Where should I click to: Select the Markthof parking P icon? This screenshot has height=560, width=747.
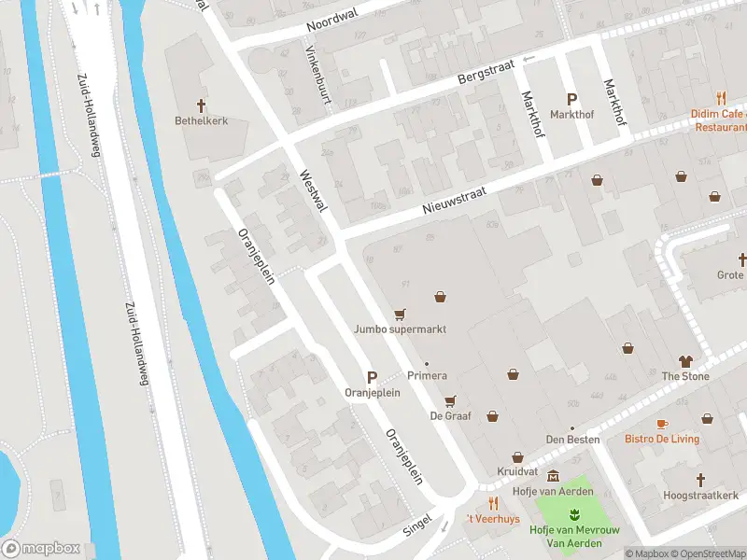571,100
